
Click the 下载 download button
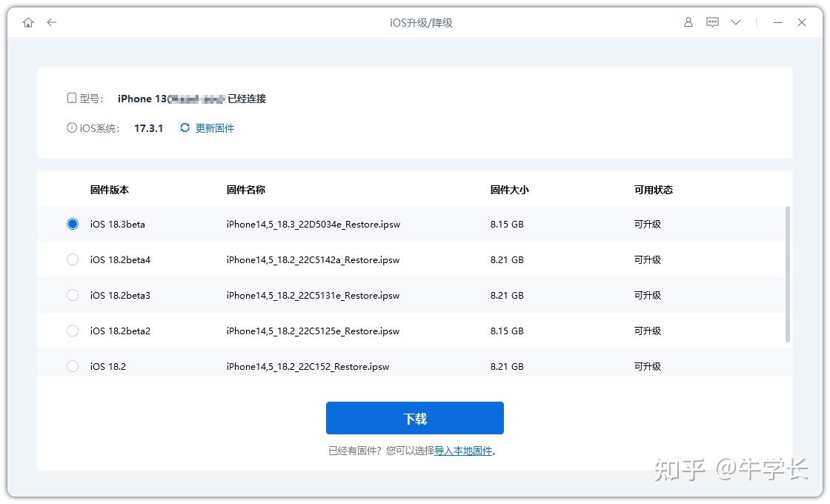pyautogui.click(x=414, y=417)
